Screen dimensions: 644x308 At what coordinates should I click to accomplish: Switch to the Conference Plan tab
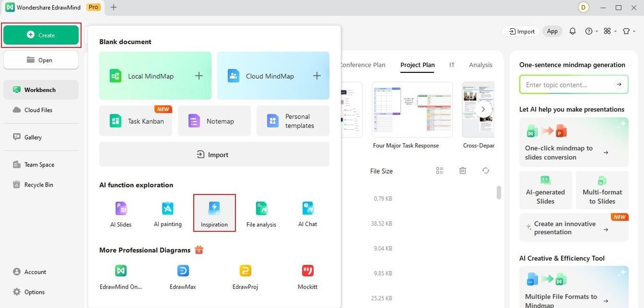coord(362,65)
